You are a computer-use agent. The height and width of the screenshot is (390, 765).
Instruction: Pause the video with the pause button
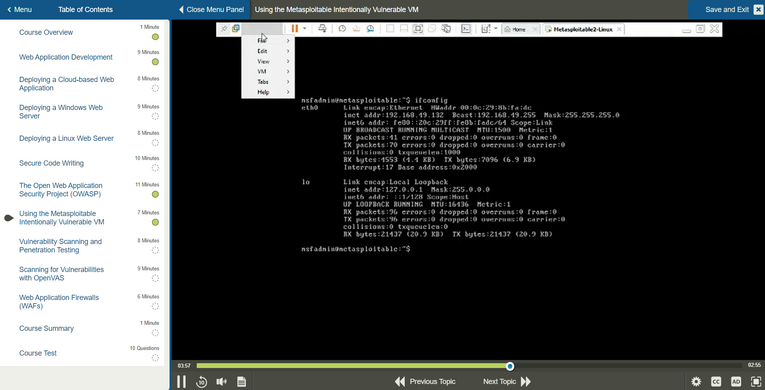click(x=181, y=381)
